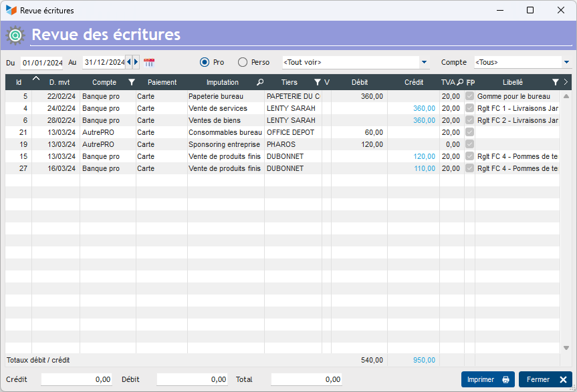Open the Compte <Tous> dropdown
Viewport: 577px width, 392px height.
click(566, 62)
